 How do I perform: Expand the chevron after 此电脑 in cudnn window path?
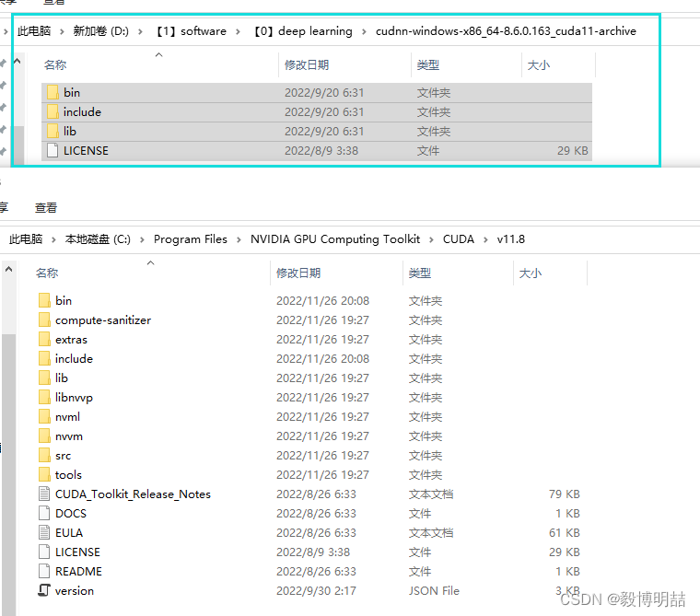62,31
